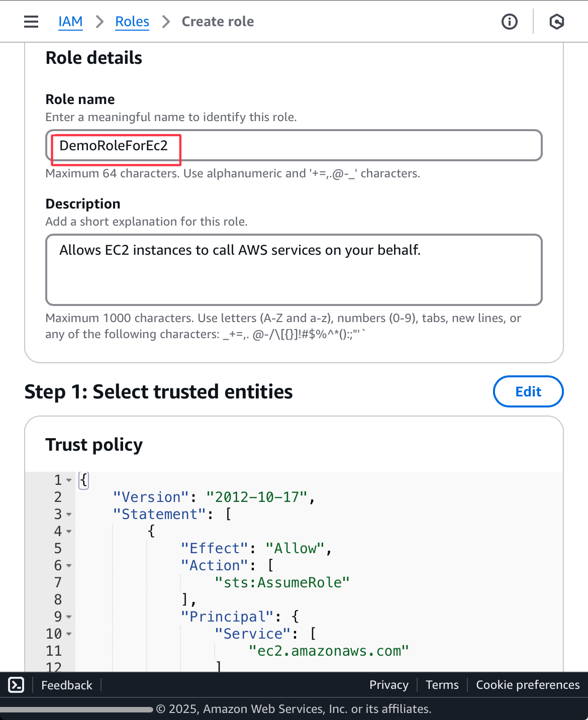The width and height of the screenshot is (588, 720).
Task: Collapse the Principal block at line 9
Action: click(x=69, y=617)
